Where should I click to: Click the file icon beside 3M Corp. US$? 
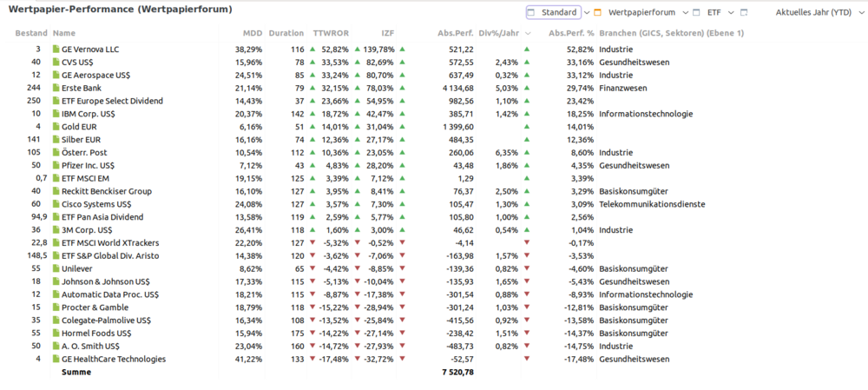point(56,230)
